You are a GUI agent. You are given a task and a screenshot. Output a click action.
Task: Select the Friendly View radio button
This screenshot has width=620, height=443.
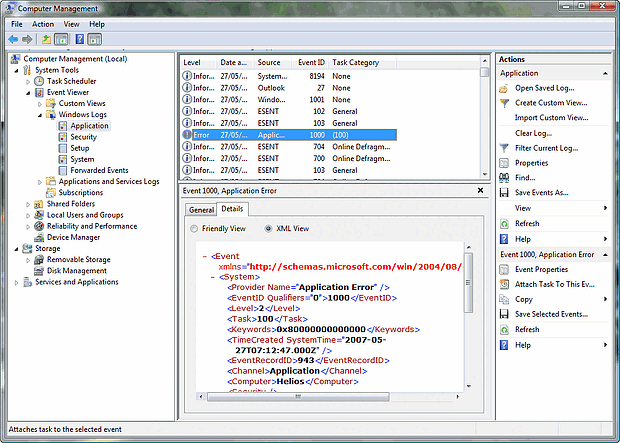194,229
